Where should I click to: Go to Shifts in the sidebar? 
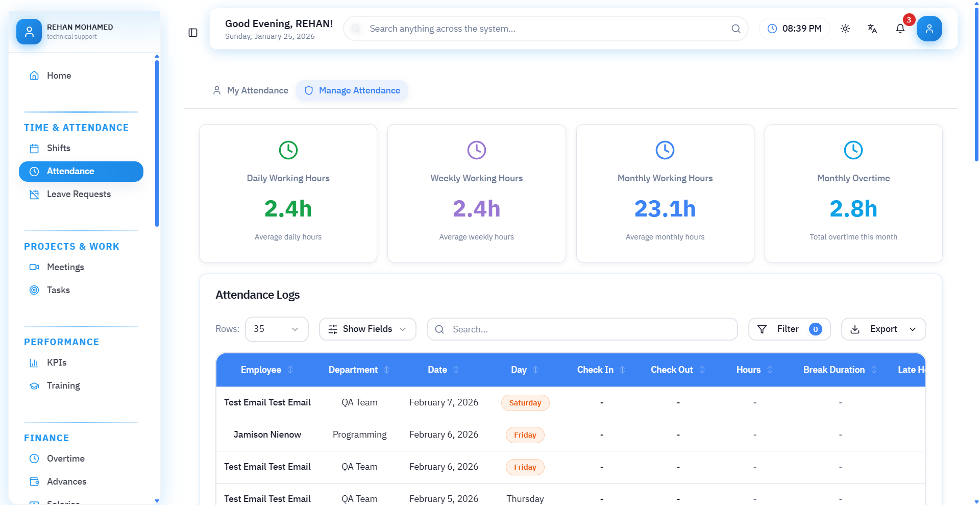tap(58, 148)
